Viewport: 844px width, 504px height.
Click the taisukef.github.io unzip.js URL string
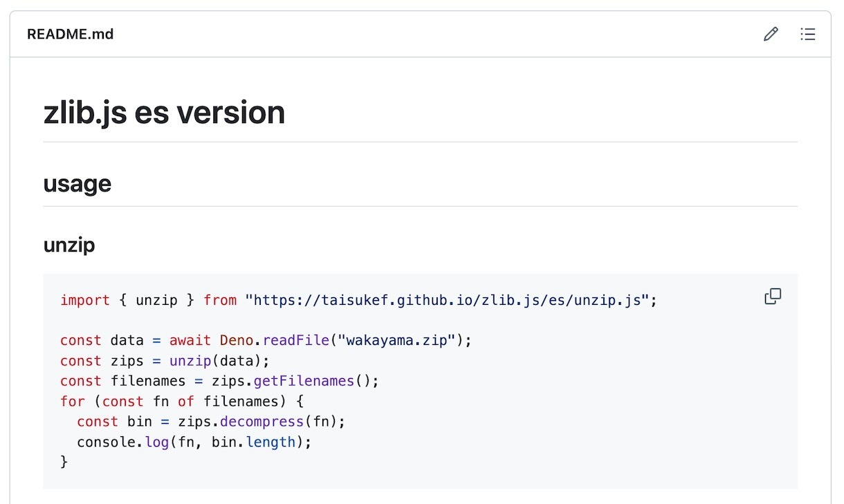pyautogui.click(x=447, y=300)
